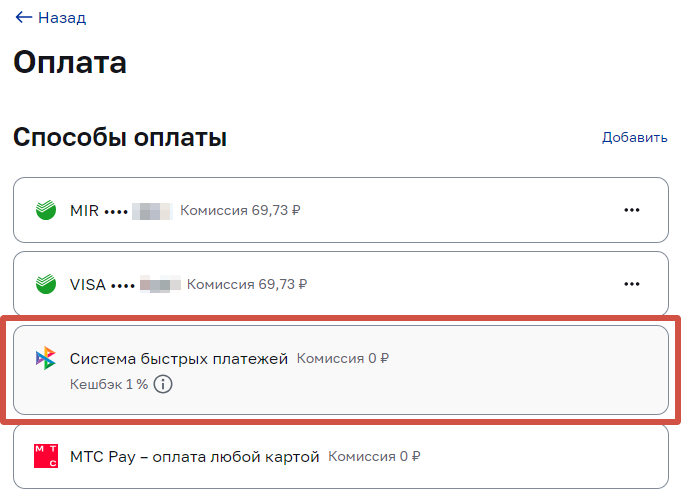Click the red МТС logo icon
This screenshot has width=692, height=500.
[x=46, y=457]
